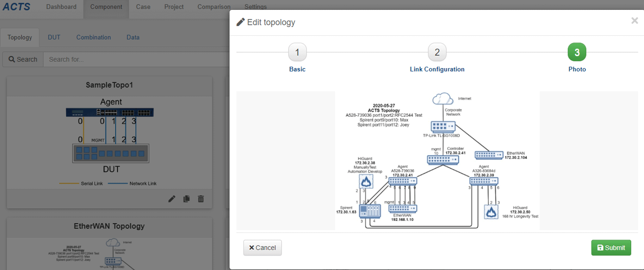Viewport: 644px width, 270px height.
Task: Open the Comparison menu
Action: [x=214, y=7]
